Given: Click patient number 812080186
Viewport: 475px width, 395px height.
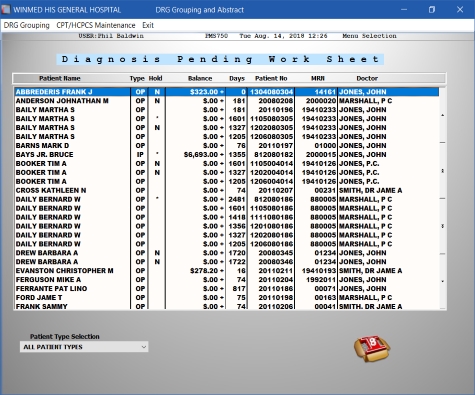Looking at the screenshot, I should (x=274, y=199).
